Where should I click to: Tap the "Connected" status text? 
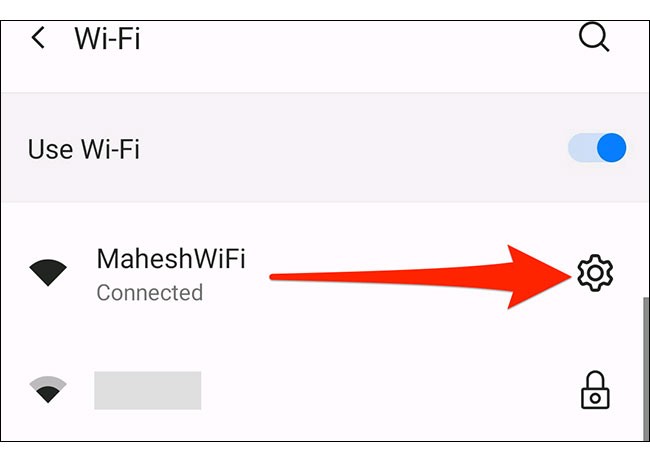(149, 293)
